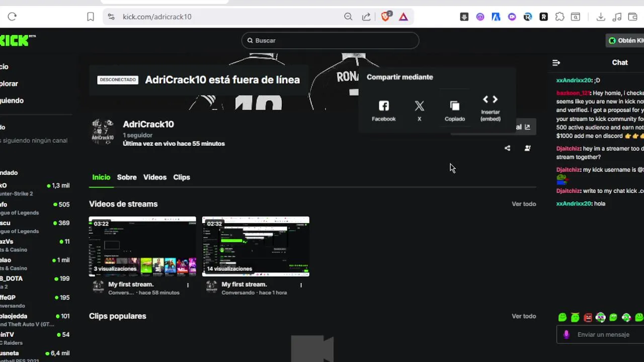Click AdriCrack10 channel avatar
Viewport: 644px width, 362px height.
[x=103, y=132]
